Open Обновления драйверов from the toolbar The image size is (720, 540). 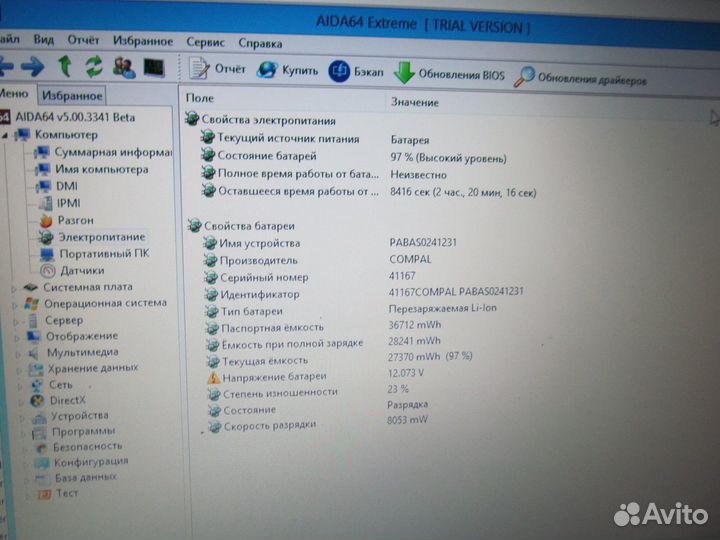point(580,77)
